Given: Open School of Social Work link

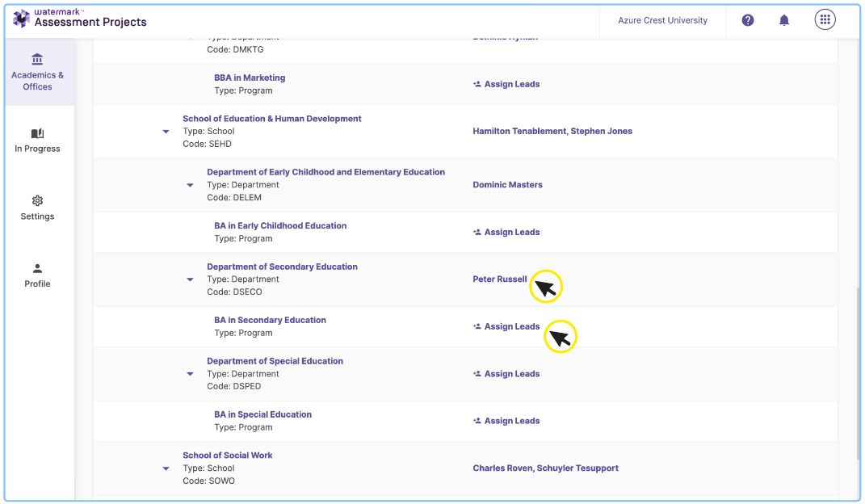Looking at the screenshot, I should 227,456.
